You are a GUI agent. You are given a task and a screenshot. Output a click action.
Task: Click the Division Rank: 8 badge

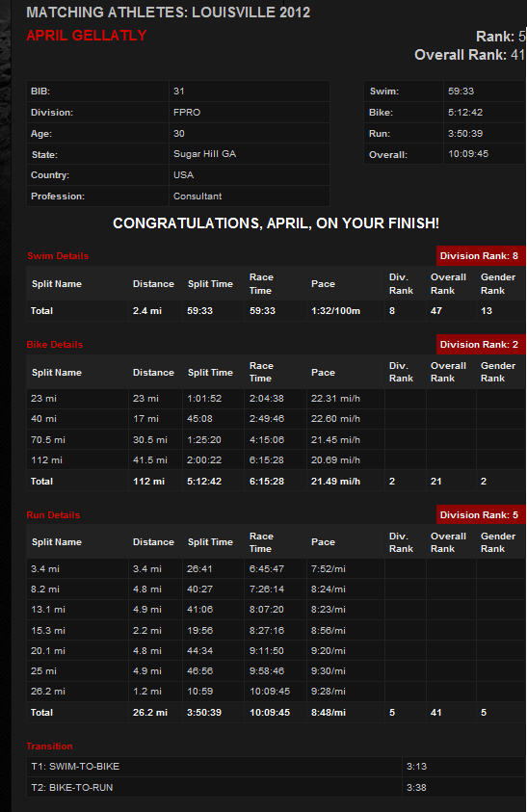coord(481,256)
